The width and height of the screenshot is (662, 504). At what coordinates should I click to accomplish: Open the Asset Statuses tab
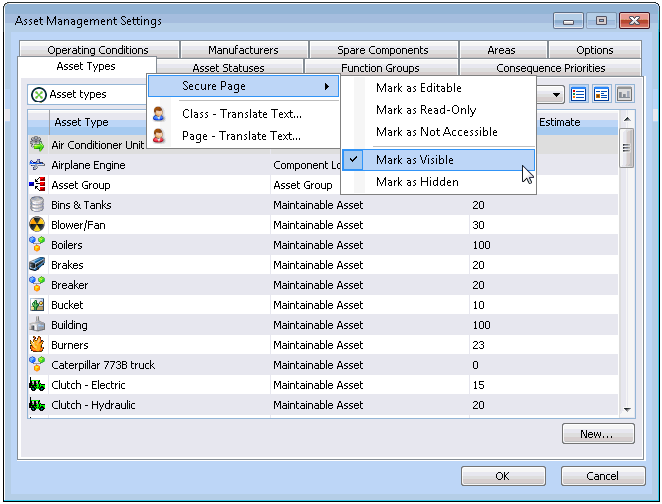point(228,68)
